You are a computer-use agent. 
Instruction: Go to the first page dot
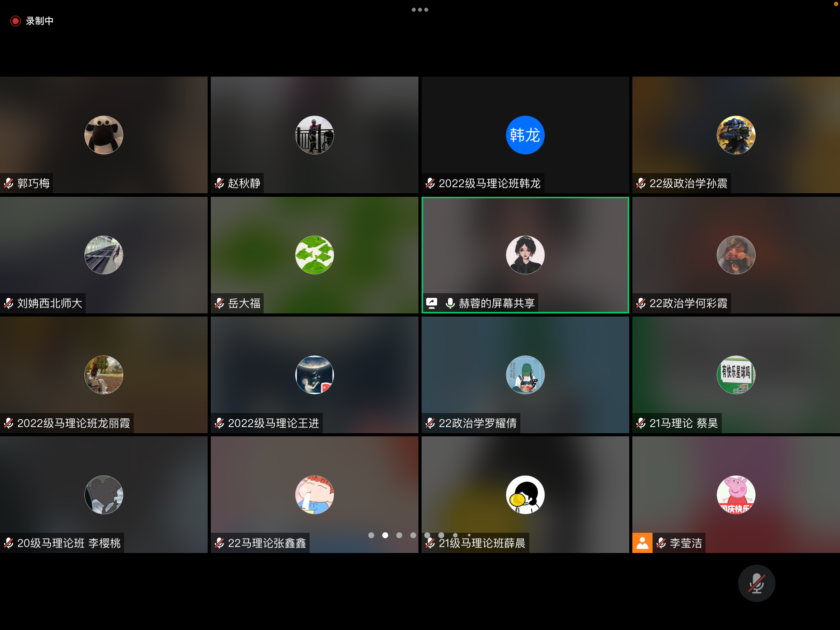click(371, 535)
